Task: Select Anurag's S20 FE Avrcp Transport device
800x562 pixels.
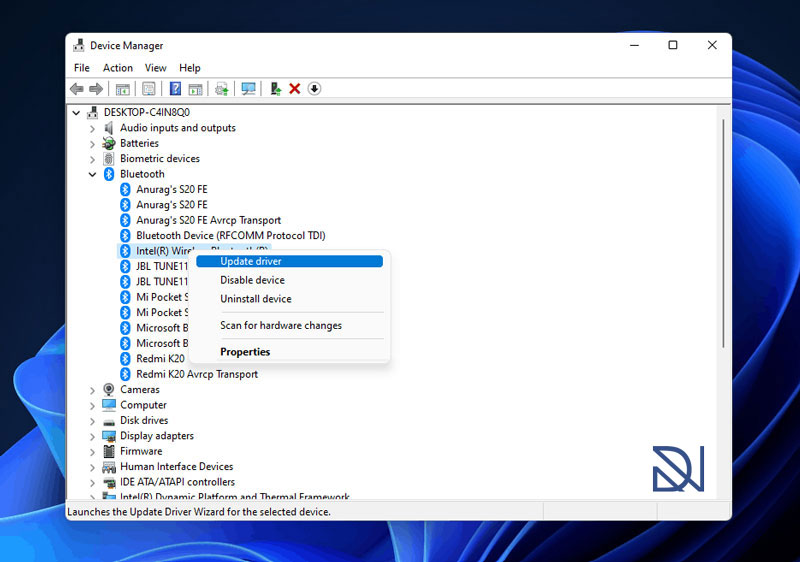Action: (209, 220)
